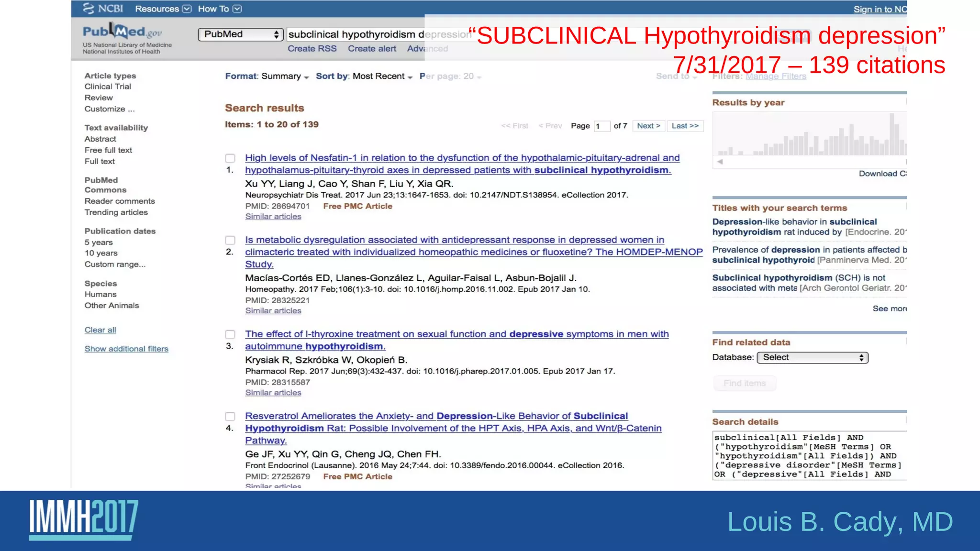
Task: Check the box for result 4
Action: click(x=230, y=417)
